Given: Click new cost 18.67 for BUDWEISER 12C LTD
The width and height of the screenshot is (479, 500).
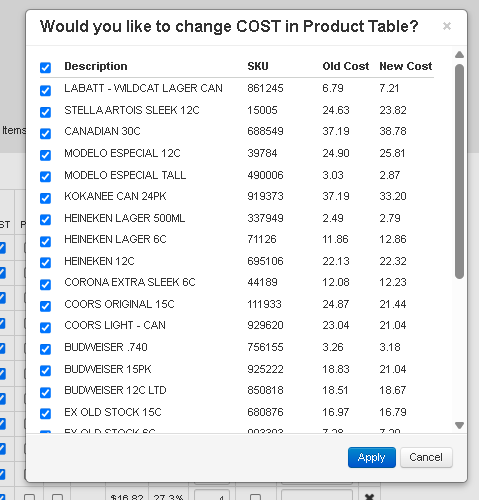Looking at the screenshot, I should pyautogui.click(x=393, y=390).
